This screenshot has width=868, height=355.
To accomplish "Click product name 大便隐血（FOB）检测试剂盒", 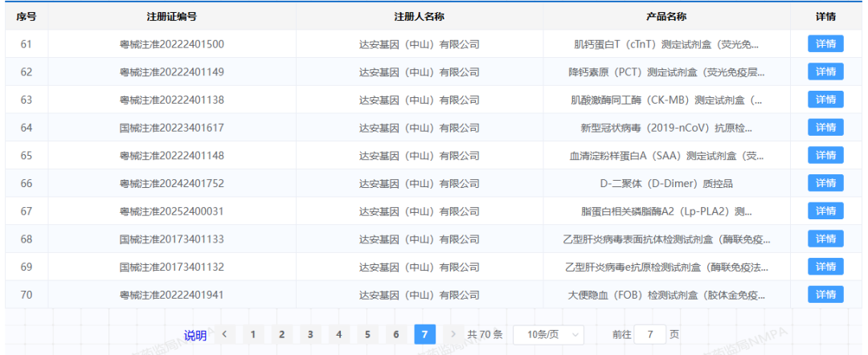I will (666, 295).
